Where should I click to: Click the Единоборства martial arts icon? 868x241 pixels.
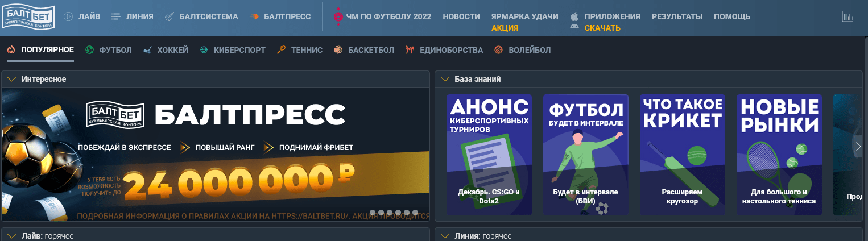[410, 50]
